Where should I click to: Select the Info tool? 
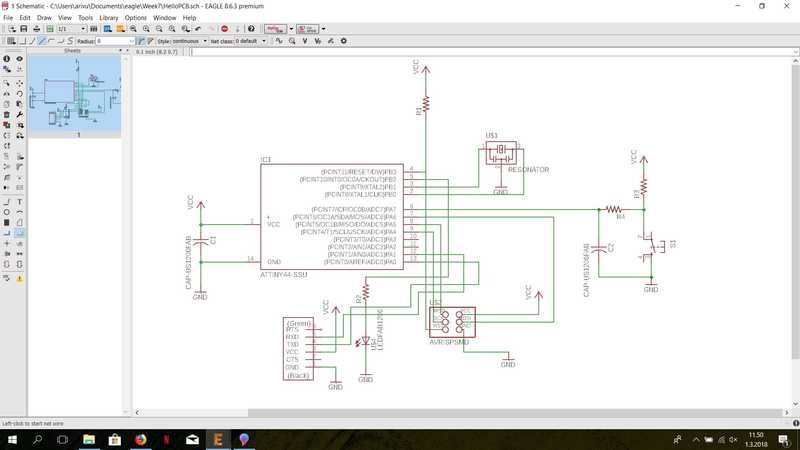[7, 59]
